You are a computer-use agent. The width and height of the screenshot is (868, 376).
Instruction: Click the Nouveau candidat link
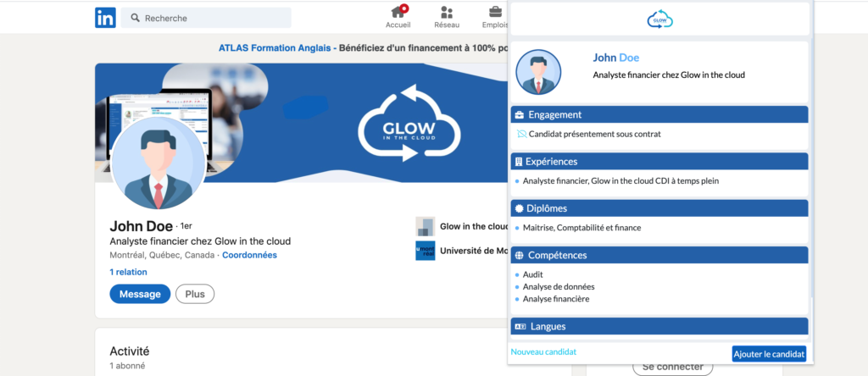(x=543, y=351)
